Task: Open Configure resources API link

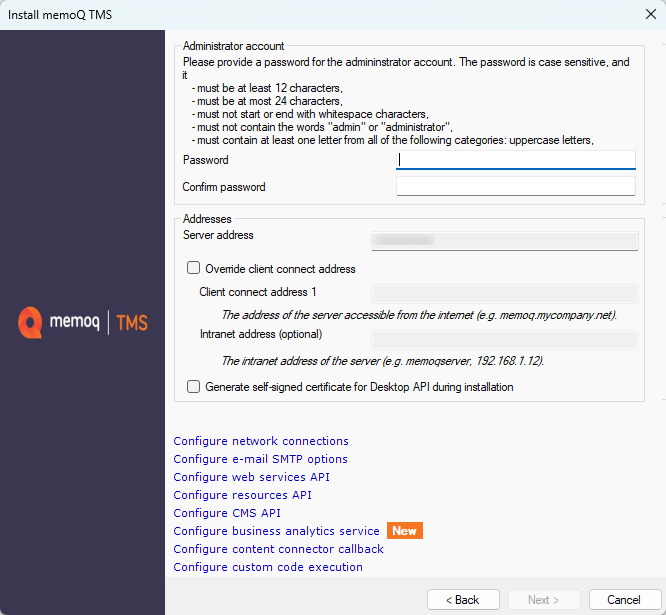Action: pyautogui.click(x=243, y=495)
